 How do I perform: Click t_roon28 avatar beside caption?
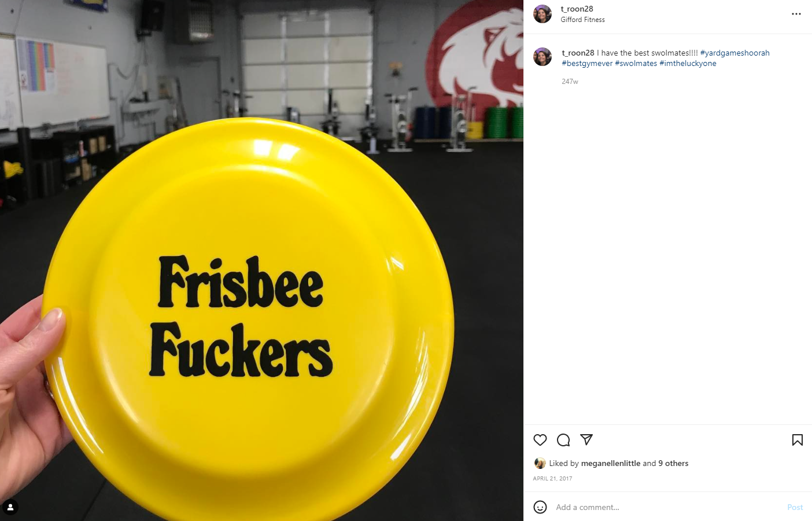point(542,57)
